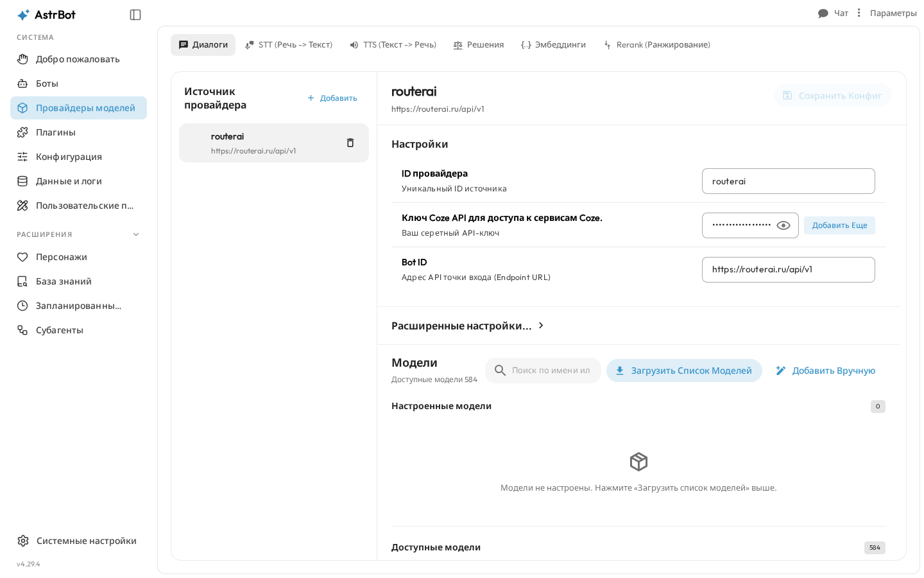Click the Субагенты sidebar icon
The height and width of the screenshot is (578, 924).
(x=22, y=330)
